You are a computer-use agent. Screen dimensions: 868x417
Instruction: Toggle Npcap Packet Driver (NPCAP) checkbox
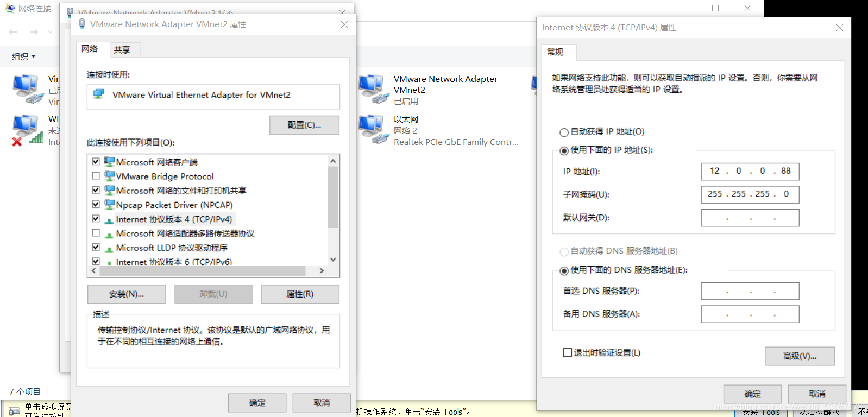click(x=96, y=205)
